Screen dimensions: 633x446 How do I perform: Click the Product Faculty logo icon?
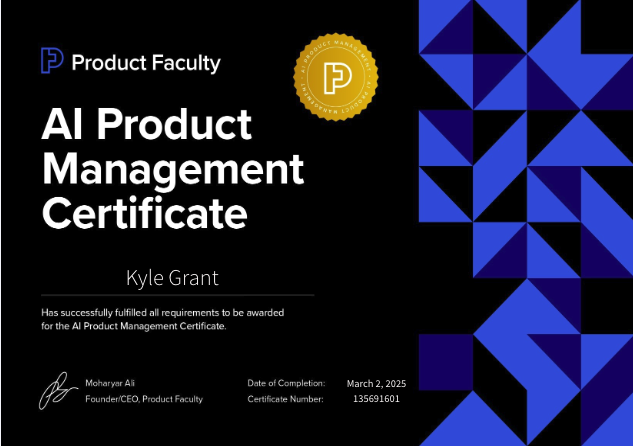tap(52, 61)
